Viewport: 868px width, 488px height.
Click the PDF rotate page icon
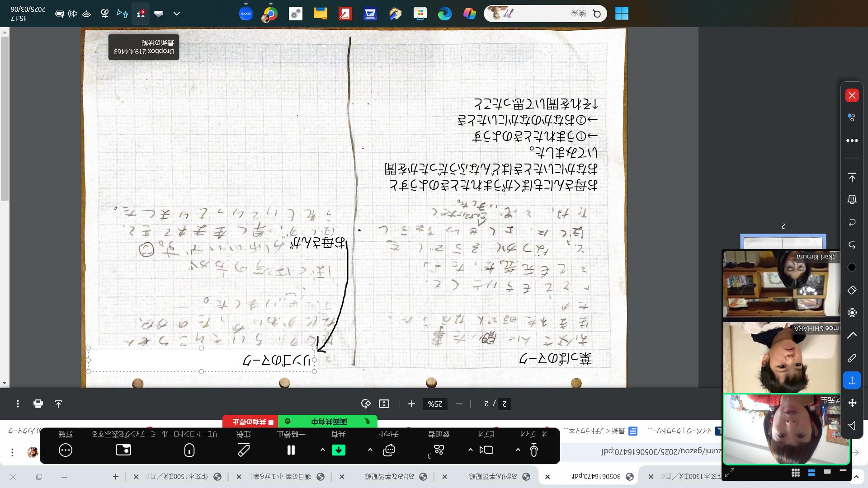click(366, 404)
